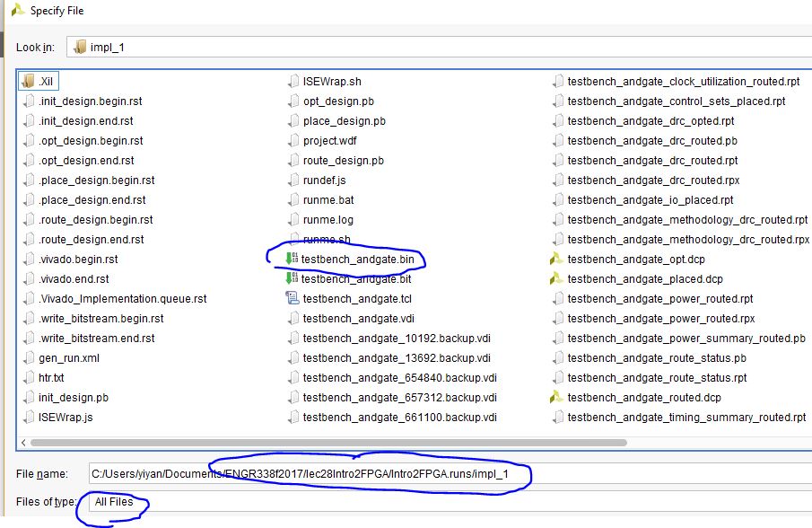This screenshot has height=528, width=812.
Task: Select the runme.log file
Action: (x=327, y=220)
